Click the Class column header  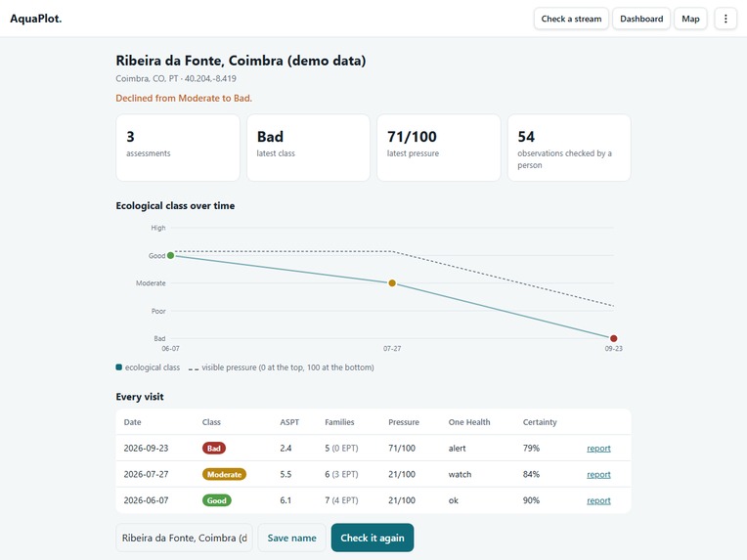tap(211, 422)
